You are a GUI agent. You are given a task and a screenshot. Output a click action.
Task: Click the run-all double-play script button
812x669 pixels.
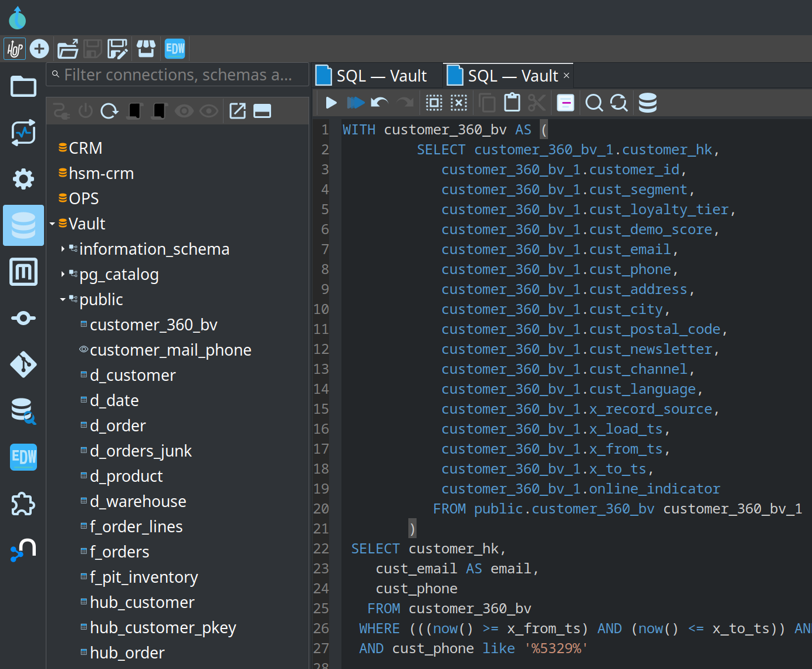pos(356,103)
